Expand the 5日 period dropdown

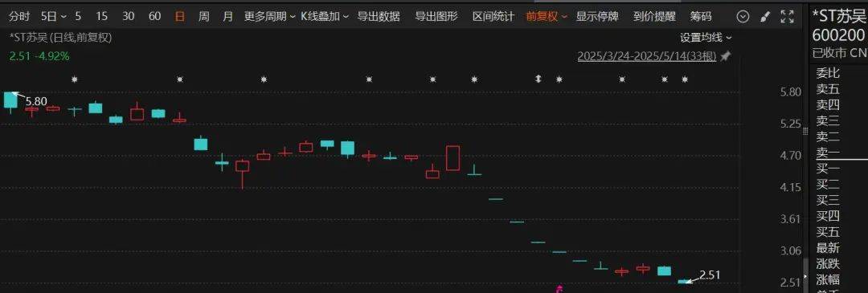[x=55, y=17]
